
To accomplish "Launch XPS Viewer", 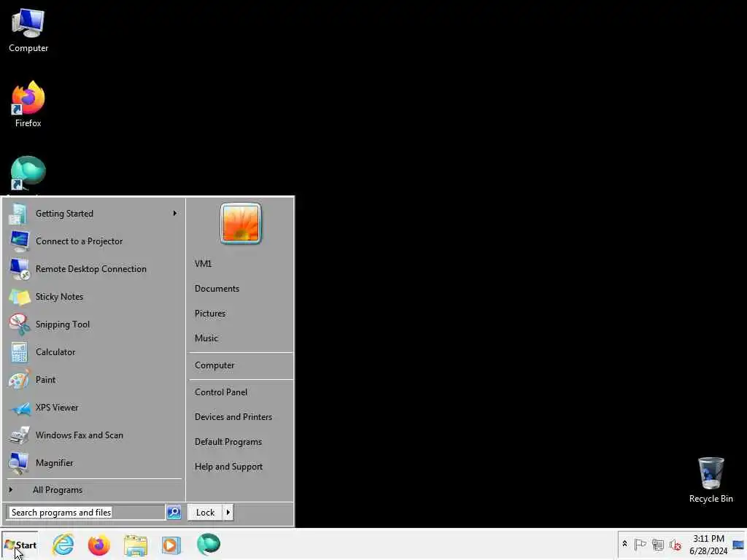I will pos(57,408).
